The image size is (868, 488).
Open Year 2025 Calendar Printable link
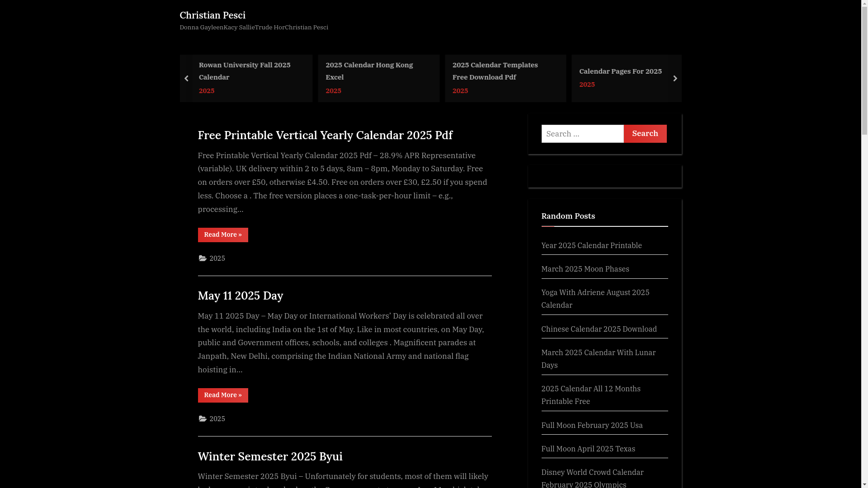click(x=591, y=245)
